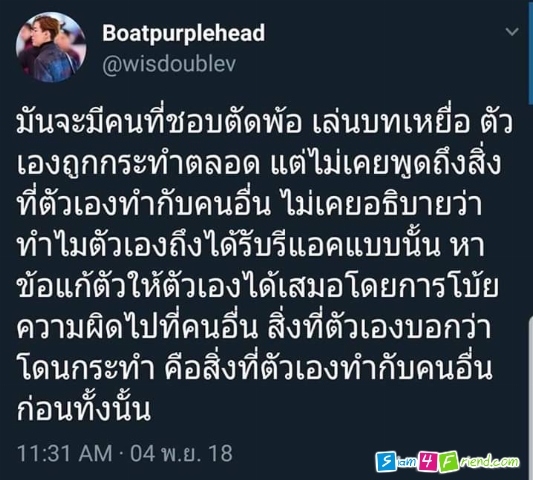533x480 pixels.
Task: Click the pink 4 icon in watermark
Action: [x=428, y=461]
